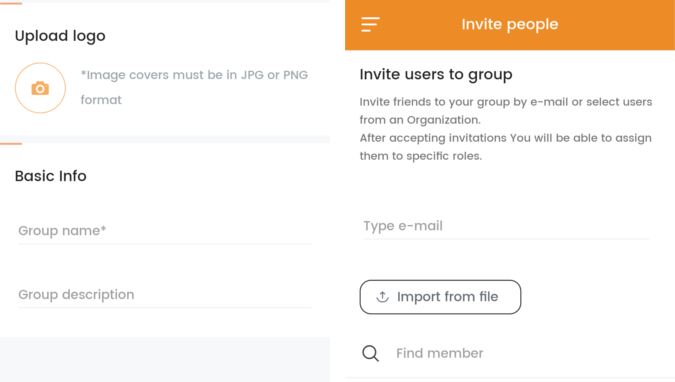This screenshot has height=382, width=675.
Task: Tap the camera icon to upload logo
Action: tap(40, 88)
